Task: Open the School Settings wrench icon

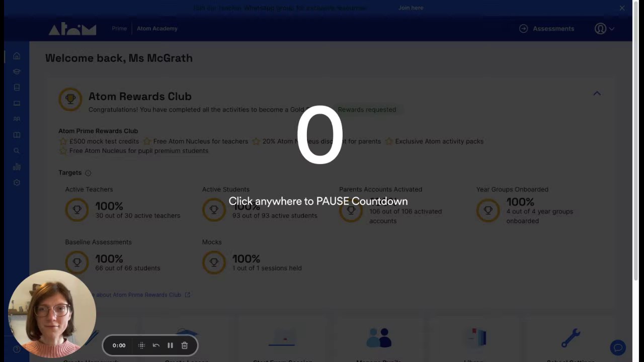Action: point(571,338)
